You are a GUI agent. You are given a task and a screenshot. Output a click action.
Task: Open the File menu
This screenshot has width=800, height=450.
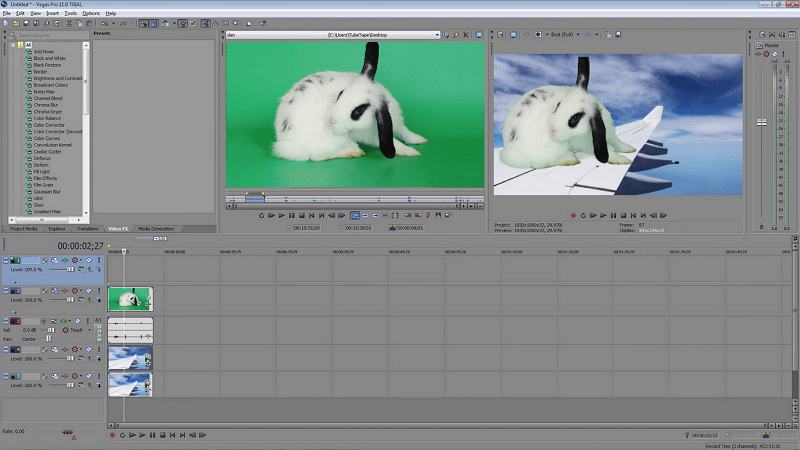click(x=7, y=13)
